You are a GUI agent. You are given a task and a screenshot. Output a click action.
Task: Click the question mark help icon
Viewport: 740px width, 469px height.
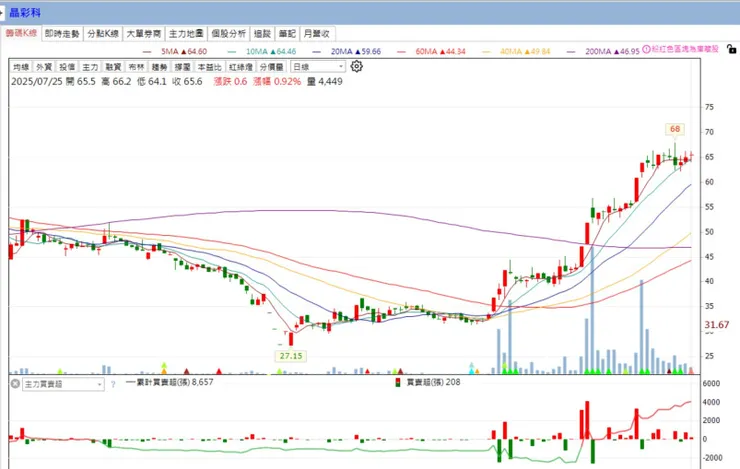pos(113,385)
